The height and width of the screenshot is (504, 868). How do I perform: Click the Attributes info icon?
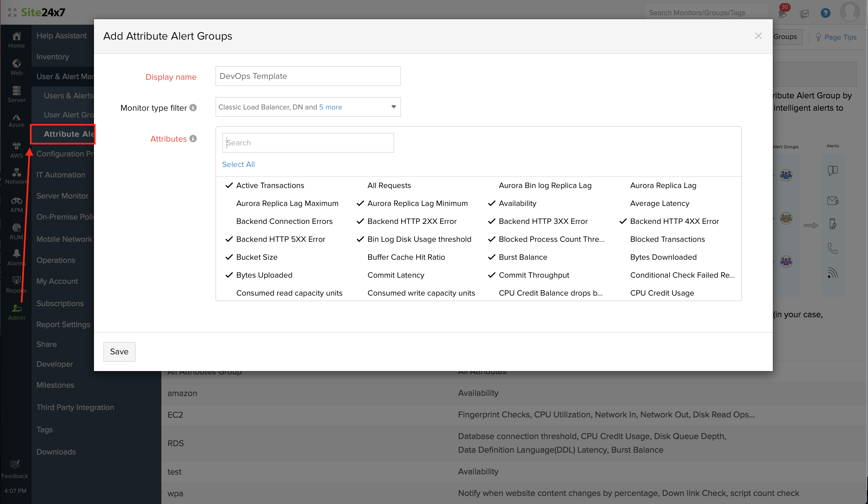coord(193,139)
